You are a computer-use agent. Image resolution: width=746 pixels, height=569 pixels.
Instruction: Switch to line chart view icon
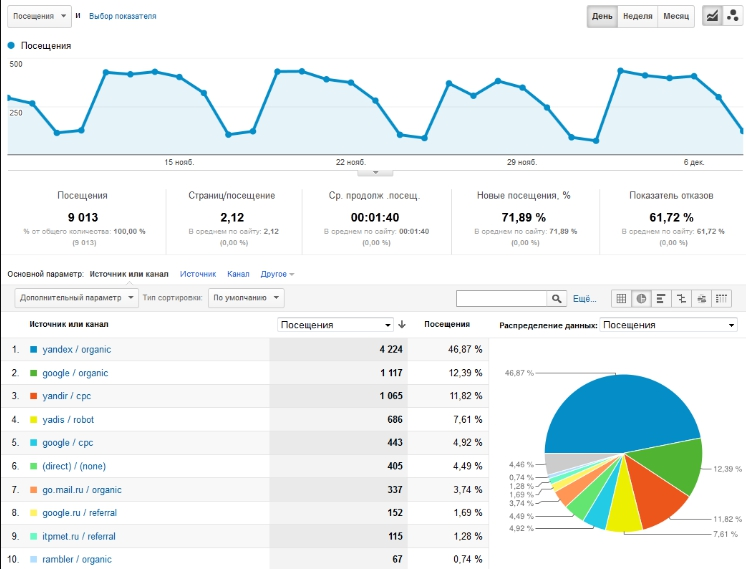(x=712, y=16)
